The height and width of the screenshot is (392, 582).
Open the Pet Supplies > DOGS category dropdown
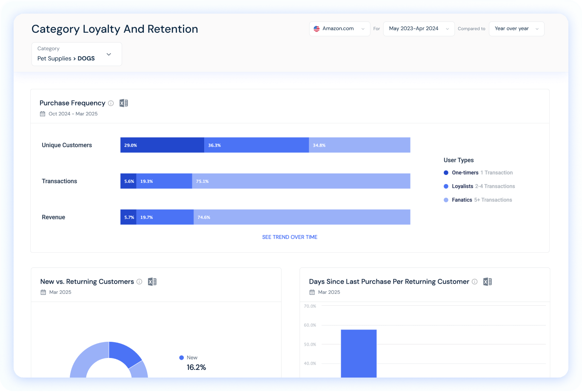click(x=108, y=54)
